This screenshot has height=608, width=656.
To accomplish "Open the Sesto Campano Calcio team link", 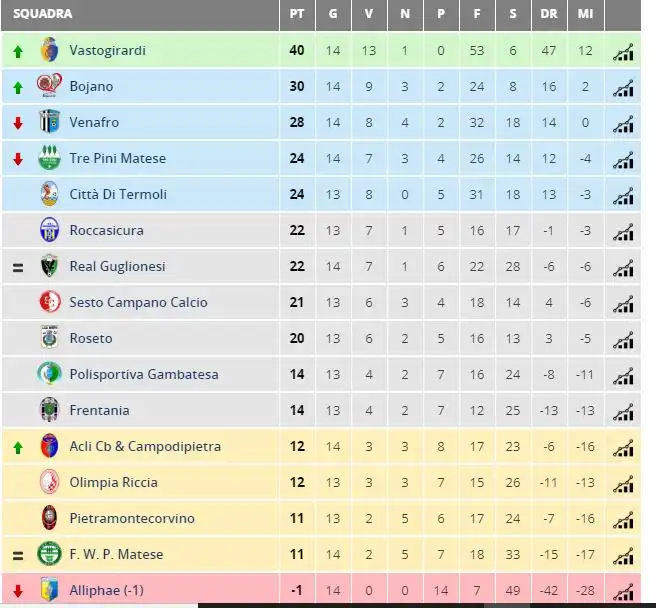I will [138, 302].
